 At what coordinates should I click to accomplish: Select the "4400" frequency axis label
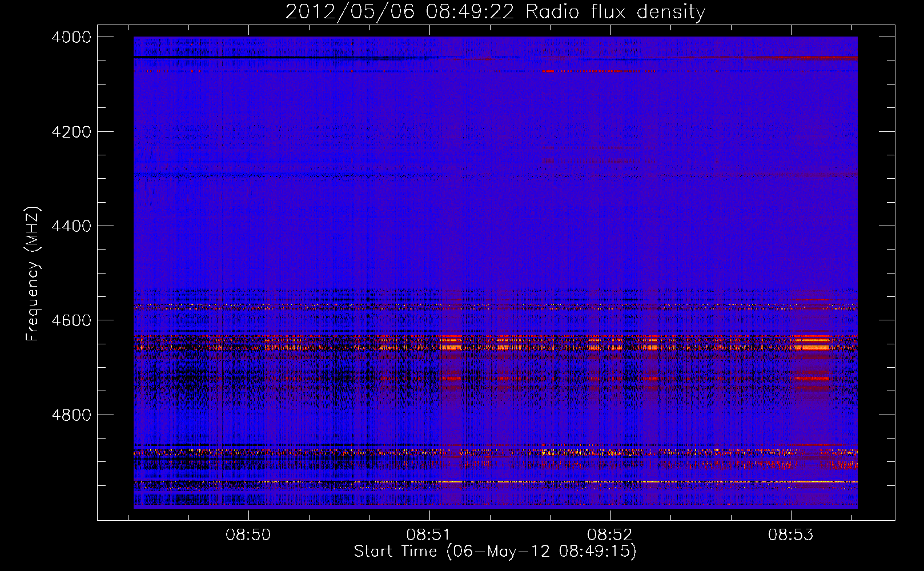click(x=71, y=226)
